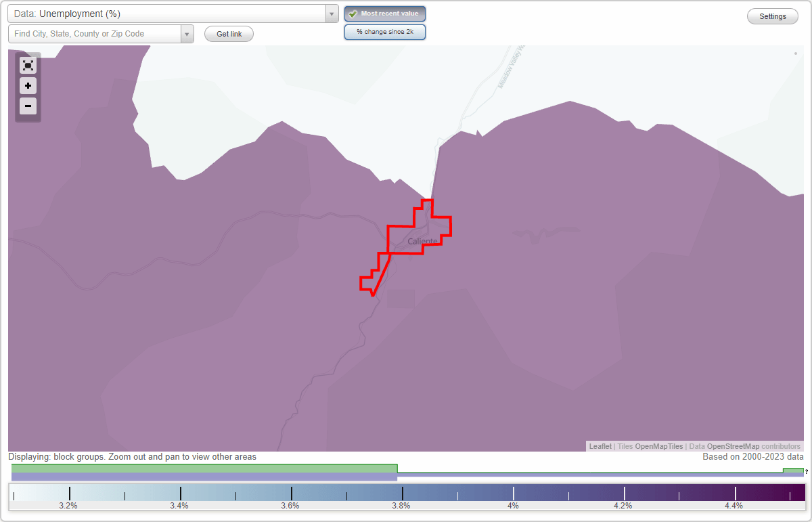Click the green histogram bar above legend

[204, 468]
